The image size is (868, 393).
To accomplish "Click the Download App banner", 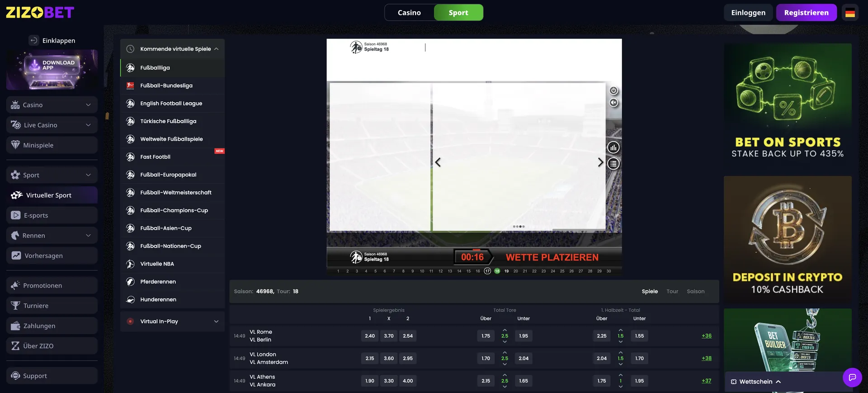I will [x=52, y=70].
